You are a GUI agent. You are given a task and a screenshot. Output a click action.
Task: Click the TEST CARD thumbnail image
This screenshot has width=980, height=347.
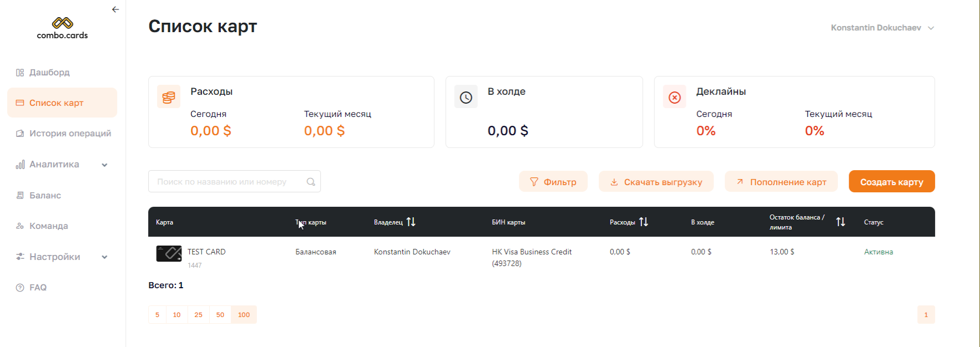169,253
